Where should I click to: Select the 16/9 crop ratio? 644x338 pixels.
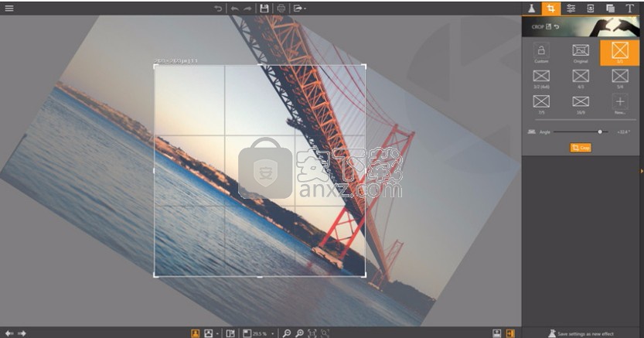[x=581, y=104]
